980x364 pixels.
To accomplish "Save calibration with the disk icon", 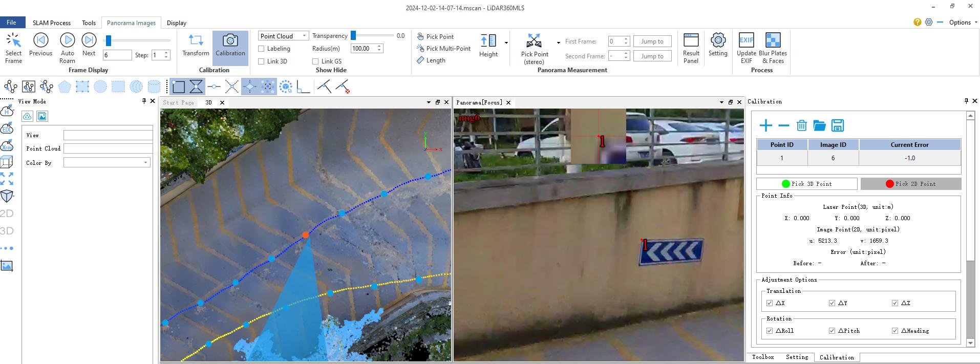I will [837, 125].
